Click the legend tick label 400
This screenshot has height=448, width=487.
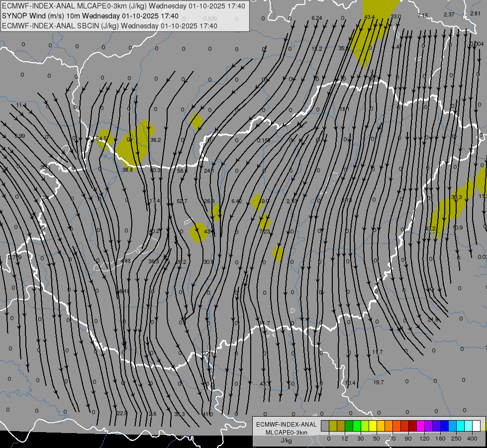coord(472,439)
